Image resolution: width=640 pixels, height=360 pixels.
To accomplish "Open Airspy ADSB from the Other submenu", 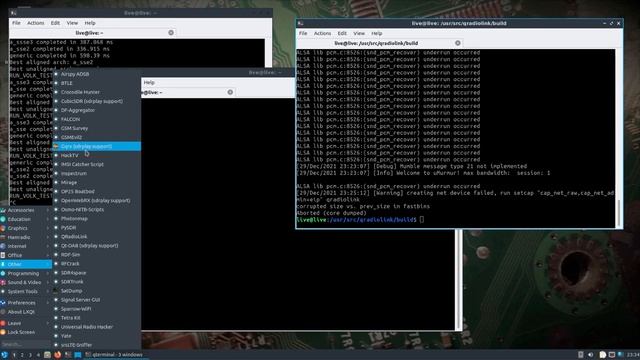I will pyautogui.click(x=96, y=74).
